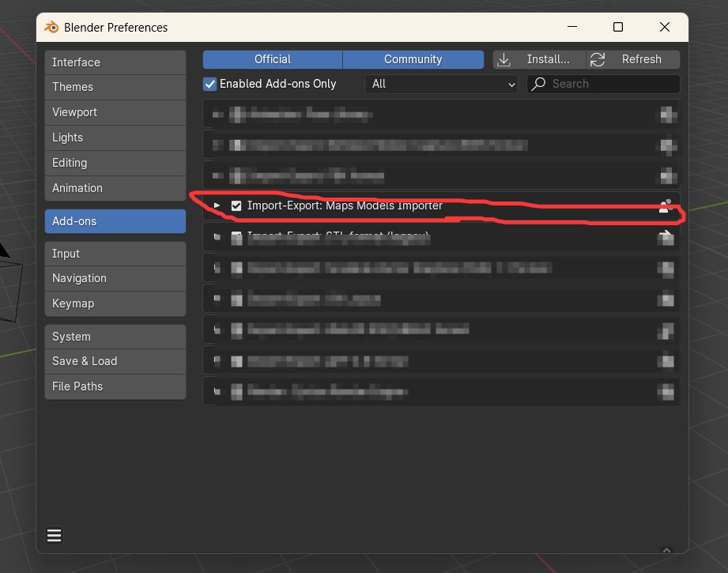Disable the Enabled Add-ons Only checkbox

click(x=209, y=84)
